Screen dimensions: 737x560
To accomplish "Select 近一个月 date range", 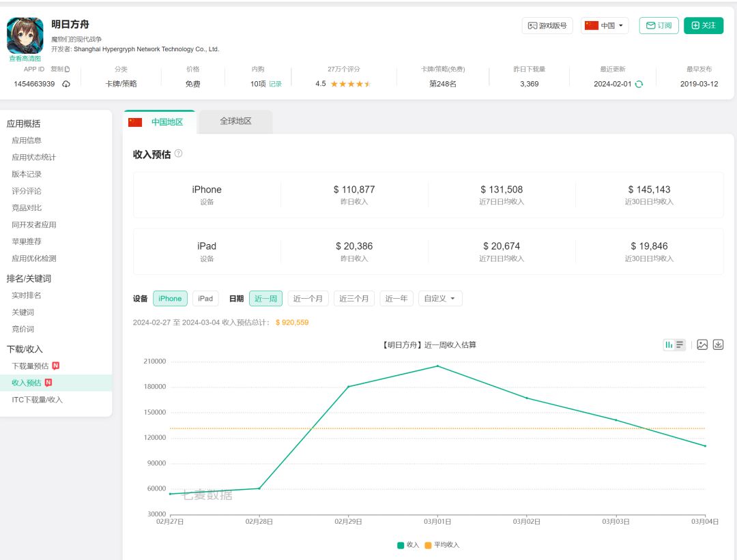I will pos(308,299).
